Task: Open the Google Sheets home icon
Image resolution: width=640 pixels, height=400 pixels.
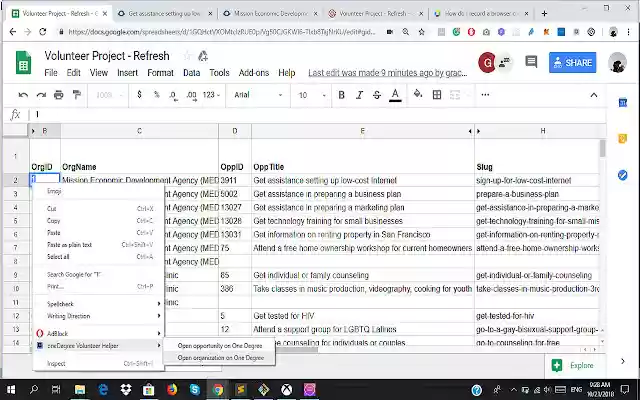Action: pyautogui.click(x=23, y=62)
